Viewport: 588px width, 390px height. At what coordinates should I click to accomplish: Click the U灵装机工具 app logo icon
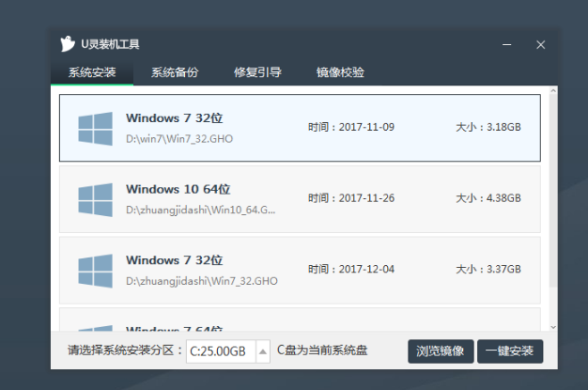click(x=67, y=44)
